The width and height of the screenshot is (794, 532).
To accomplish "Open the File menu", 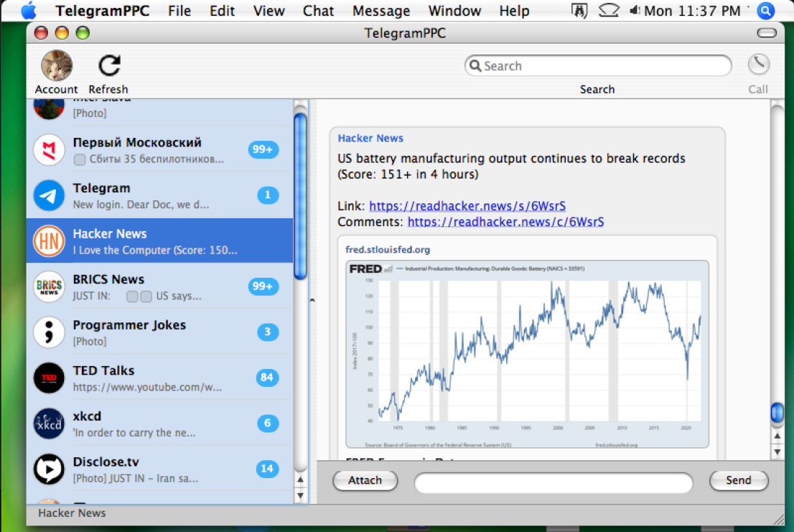I will click(x=179, y=11).
